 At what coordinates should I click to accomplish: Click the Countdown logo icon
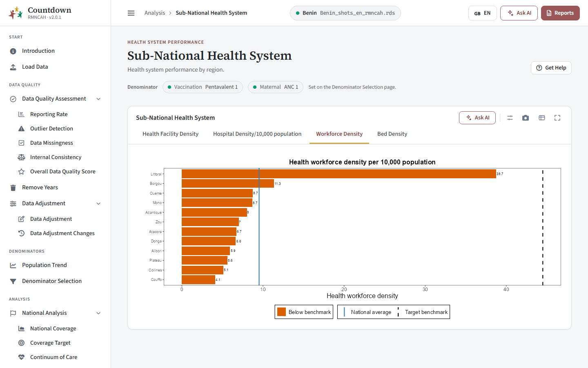(16, 13)
